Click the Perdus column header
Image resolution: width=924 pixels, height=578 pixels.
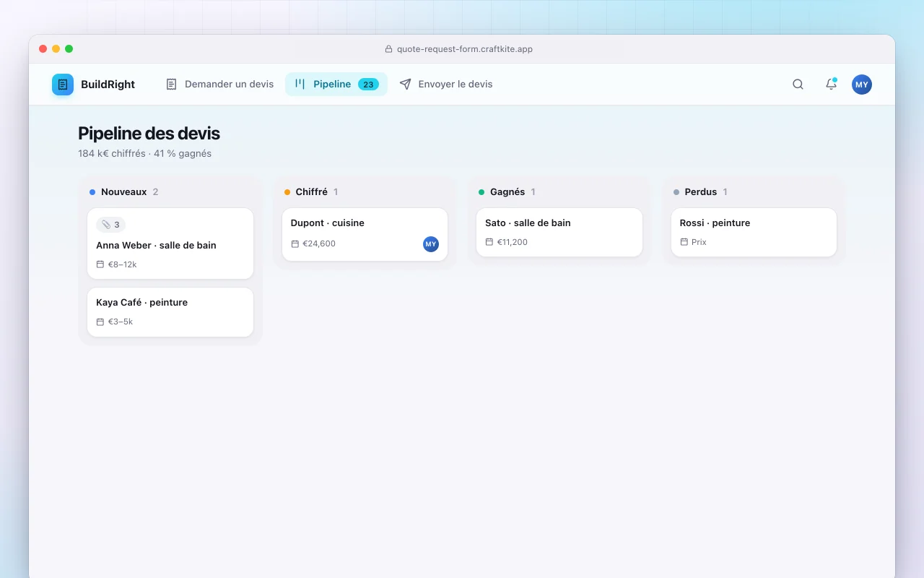pyautogui.click(x=754, y=192)
